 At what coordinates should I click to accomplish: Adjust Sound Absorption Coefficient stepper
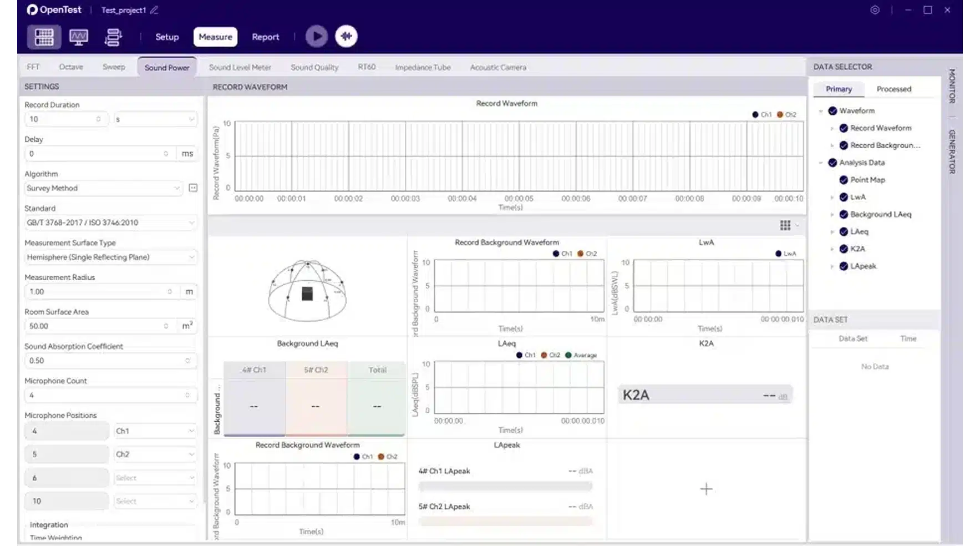click(x=187, y=361)
